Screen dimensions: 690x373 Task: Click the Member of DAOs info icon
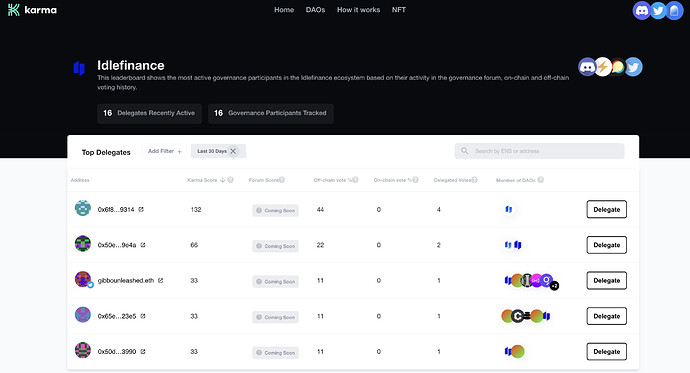click(x=541, y=180)
